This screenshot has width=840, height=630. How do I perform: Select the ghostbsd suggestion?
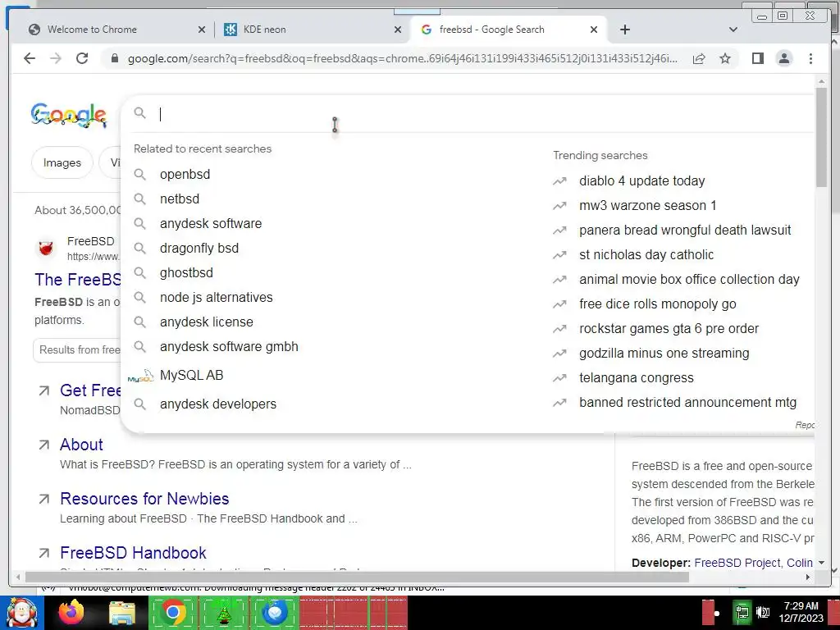click(186, 272)
